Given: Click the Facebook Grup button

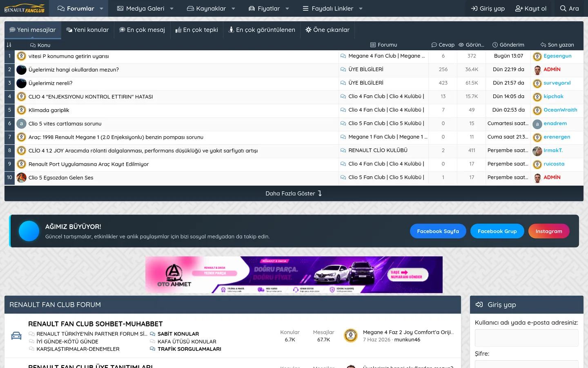Looking at the screenshot, I should point(497,231).
